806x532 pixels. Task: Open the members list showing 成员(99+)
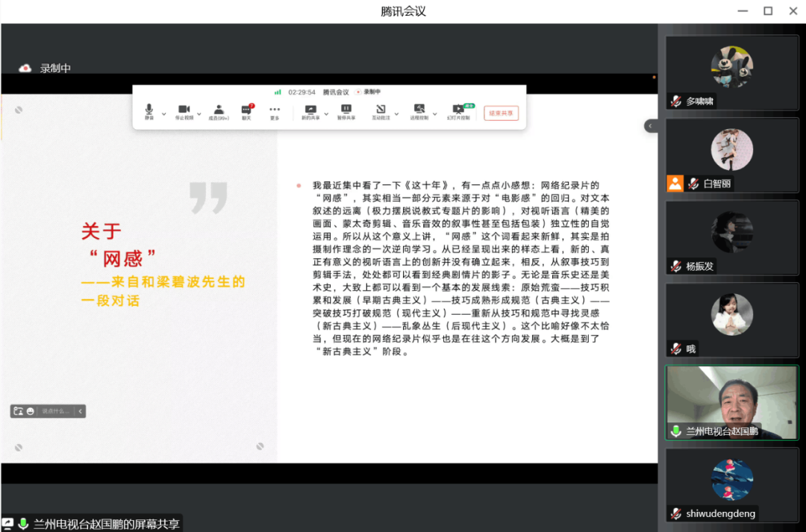pos(219,109)
